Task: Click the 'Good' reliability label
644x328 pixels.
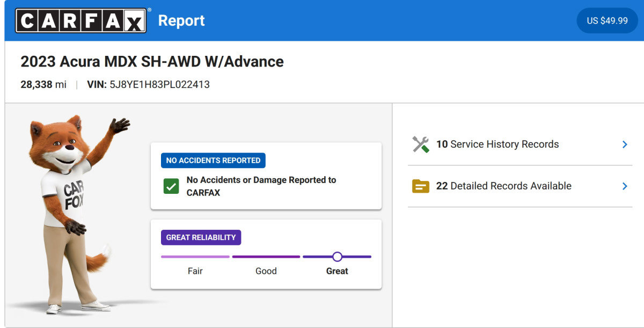Action: [x=266, y=271]
